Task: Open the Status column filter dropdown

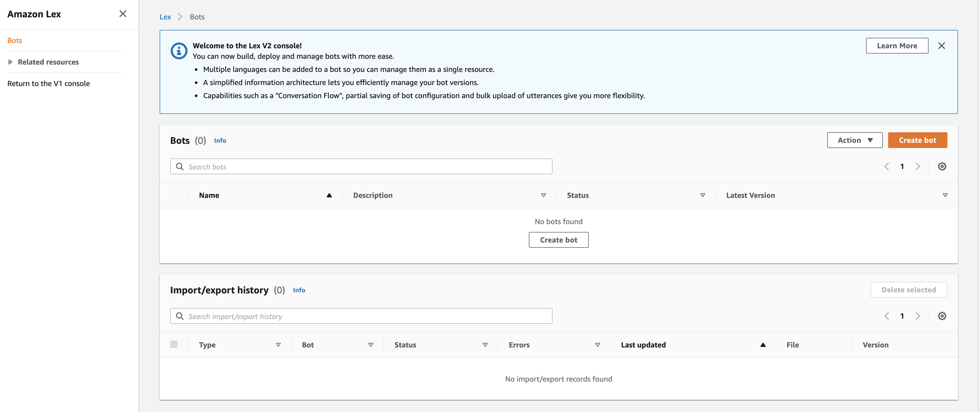Action: [x=702, y=195]
